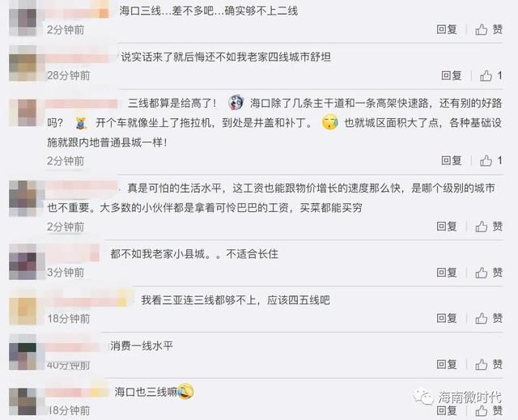The image size is (518, 420).
Task: Reply to 说实话来了就后悔 comment
Action: click(x=452, y=75)
